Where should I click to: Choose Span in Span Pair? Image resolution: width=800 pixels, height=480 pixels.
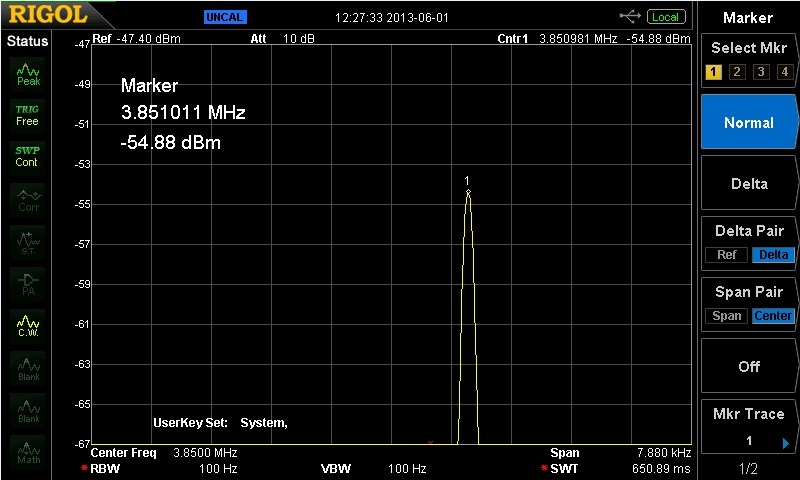coord(727,316)
